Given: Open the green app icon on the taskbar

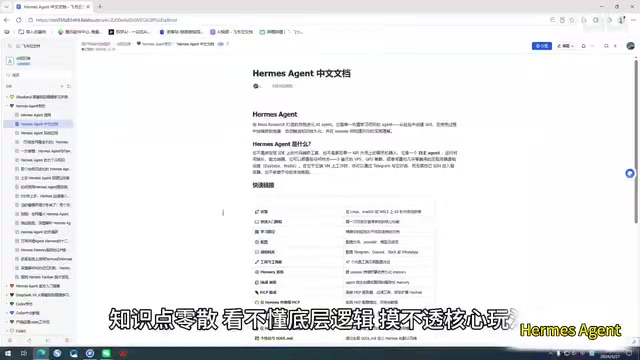Looking at the screenshot, I should pos(107,353).
